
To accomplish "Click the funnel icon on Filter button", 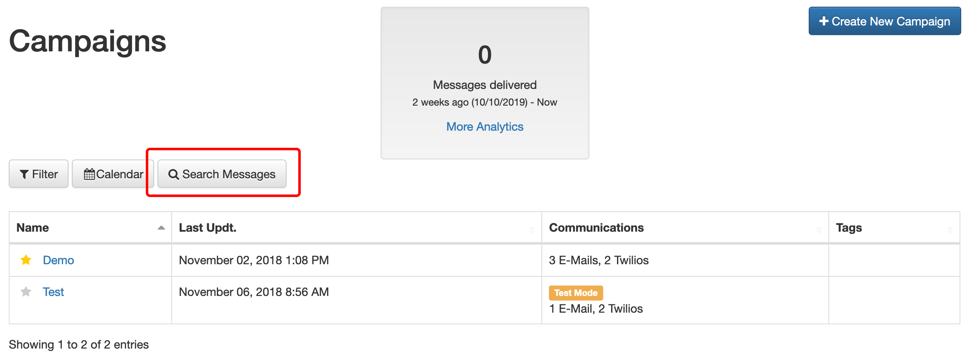I will click(24, 174).
